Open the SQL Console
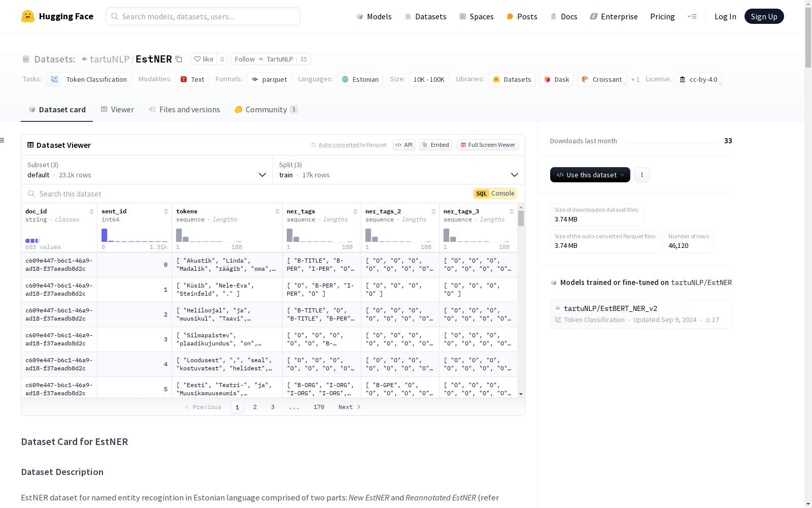 pos(495,194)
